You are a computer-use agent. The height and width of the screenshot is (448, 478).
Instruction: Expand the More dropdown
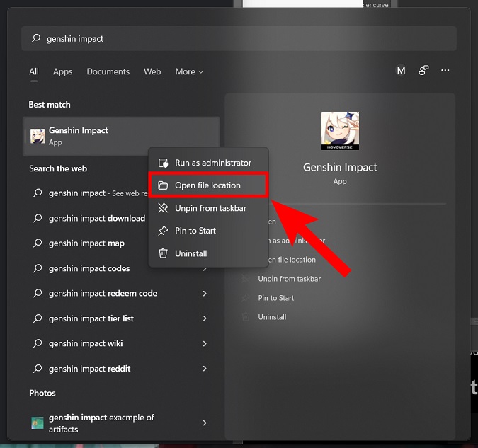(x=189, y=71)
